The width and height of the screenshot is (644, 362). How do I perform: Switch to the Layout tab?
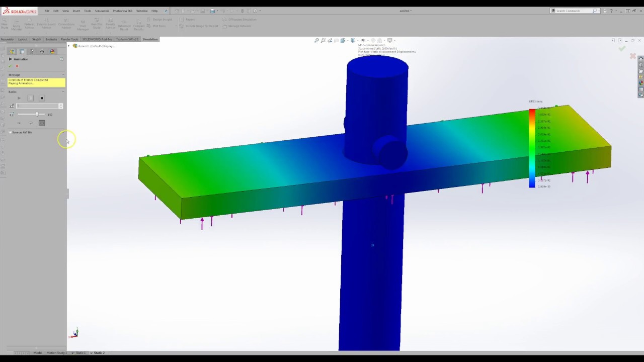[x=23, y=39]
